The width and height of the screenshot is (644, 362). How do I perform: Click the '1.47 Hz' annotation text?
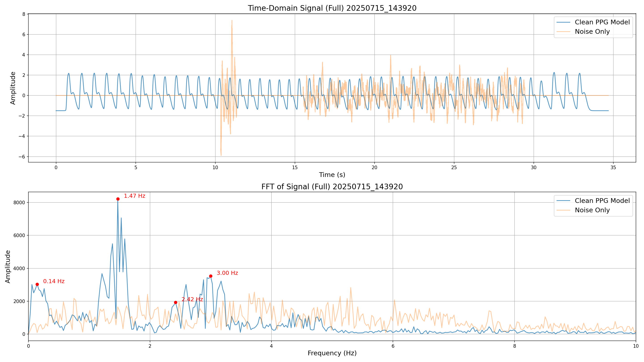pyautogui.click(x=134, y=196)
